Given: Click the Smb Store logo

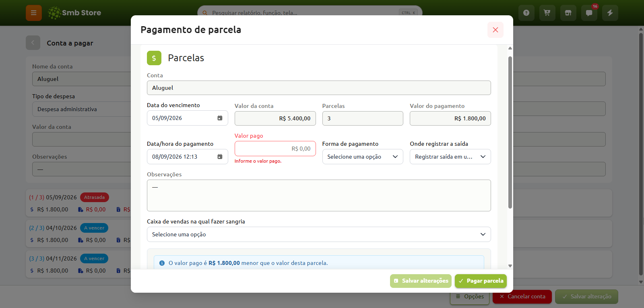Looking at the screenshot, I should (74, 13).
